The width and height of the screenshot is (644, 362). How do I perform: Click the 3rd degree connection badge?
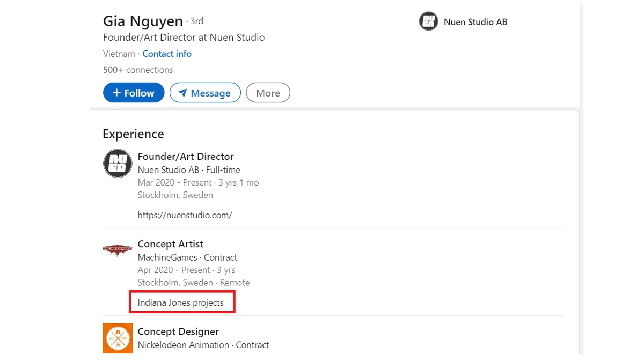click(197, 21)
